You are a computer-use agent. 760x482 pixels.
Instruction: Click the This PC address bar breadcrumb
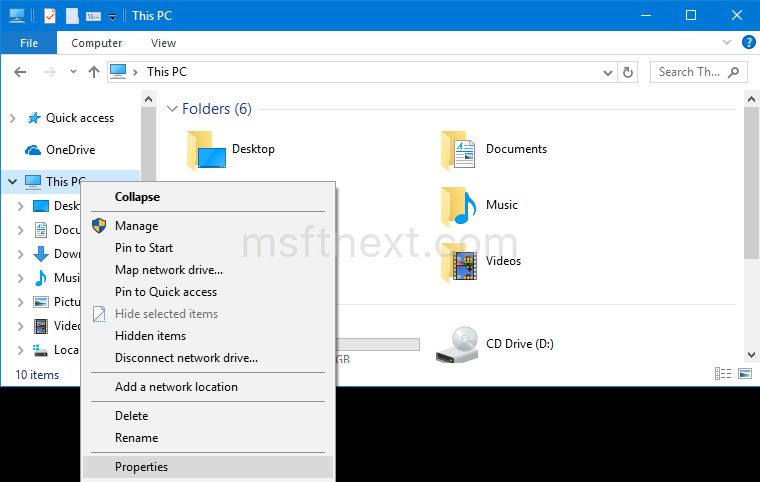pyautogui.click(x=167, y=72)
